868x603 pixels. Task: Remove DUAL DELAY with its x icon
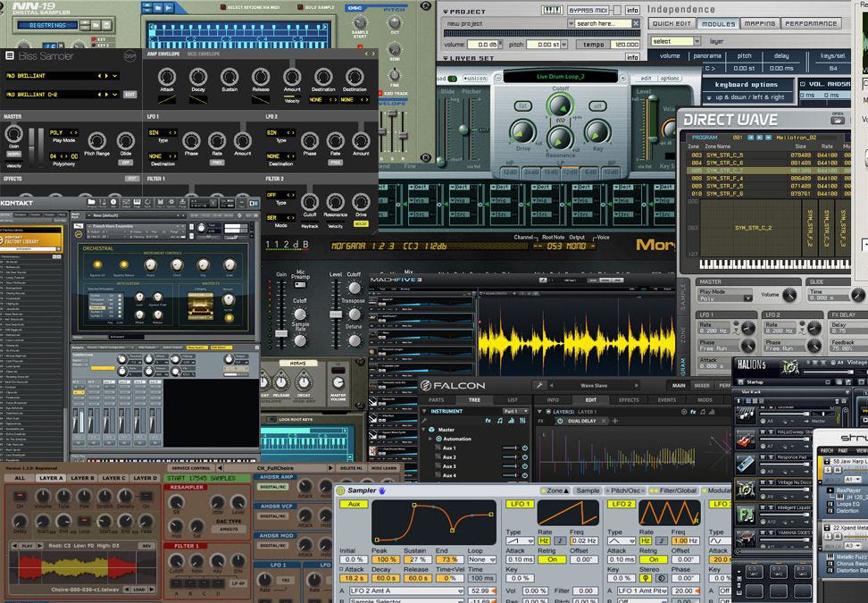point(604,421)
